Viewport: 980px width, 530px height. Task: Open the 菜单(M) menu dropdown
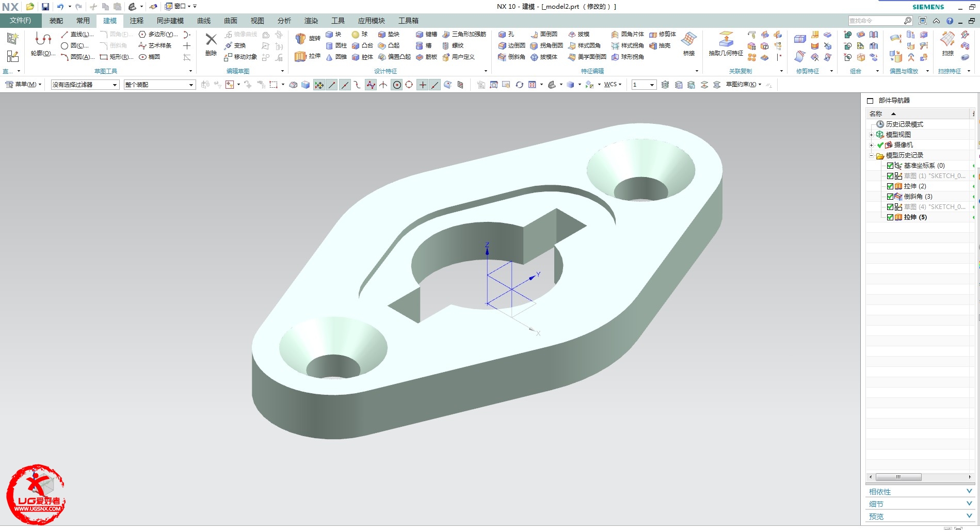click(24, 85)
